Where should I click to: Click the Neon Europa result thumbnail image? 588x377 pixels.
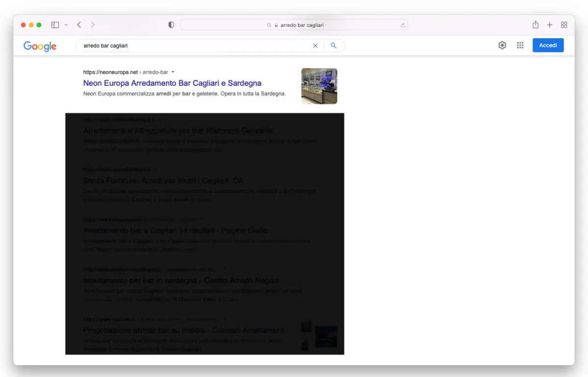coord(319,86)
